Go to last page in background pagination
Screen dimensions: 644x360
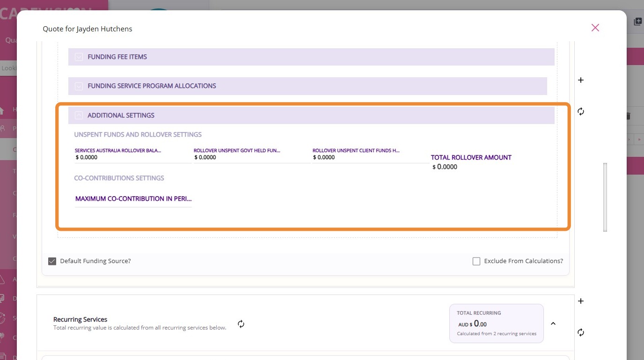coord(639,139)
